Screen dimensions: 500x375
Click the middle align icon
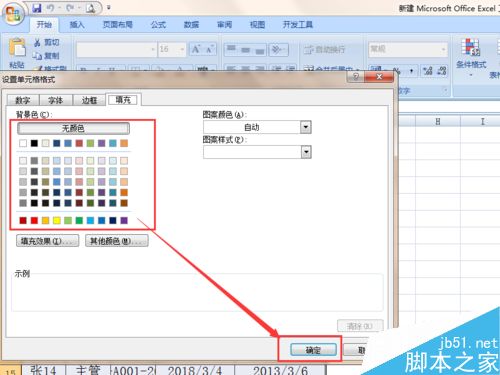coord(246,49)
